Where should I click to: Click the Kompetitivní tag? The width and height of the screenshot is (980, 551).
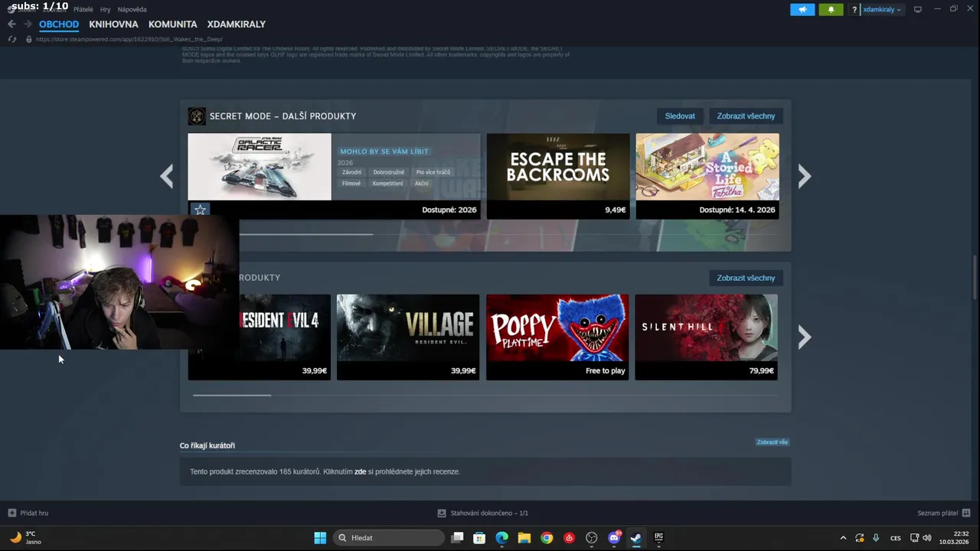point(387,184)
